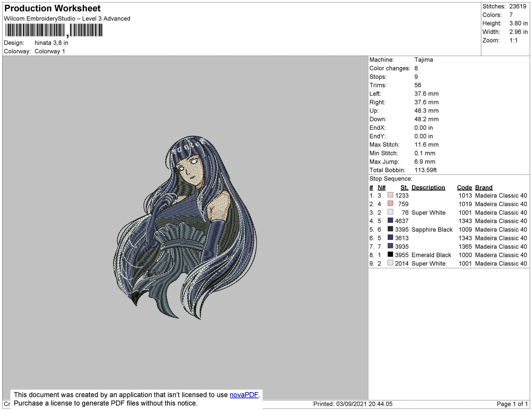Click the Color changes value 8
Viewport: 532px width, 411px height.
(416, 68)
